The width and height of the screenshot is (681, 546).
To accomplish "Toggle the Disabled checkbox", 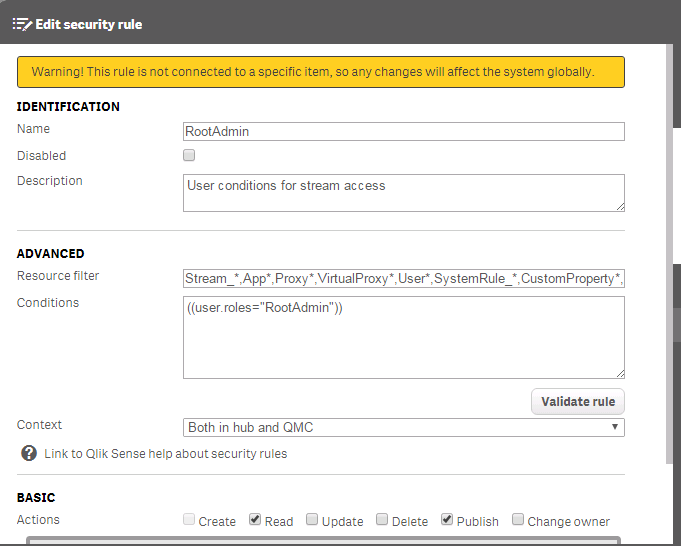I will [189, 156].
